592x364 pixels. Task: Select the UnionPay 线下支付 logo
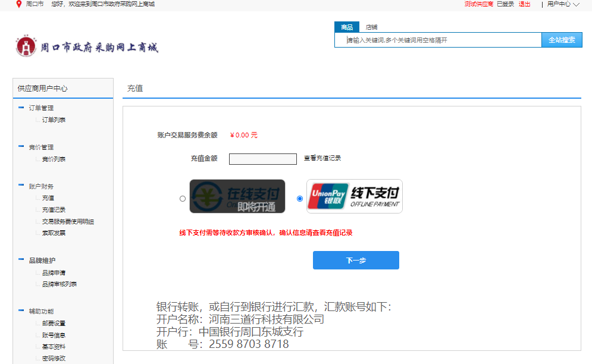[x=354, y=196]
